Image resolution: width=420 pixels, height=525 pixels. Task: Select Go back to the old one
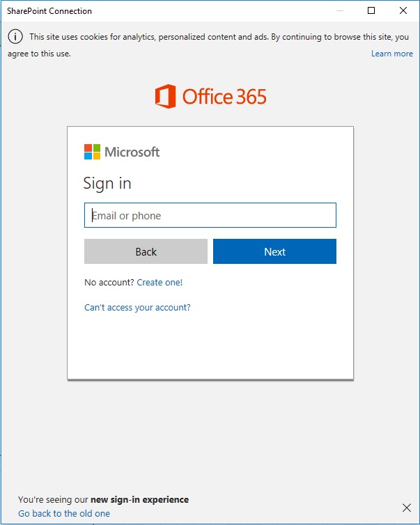(64, 513)
